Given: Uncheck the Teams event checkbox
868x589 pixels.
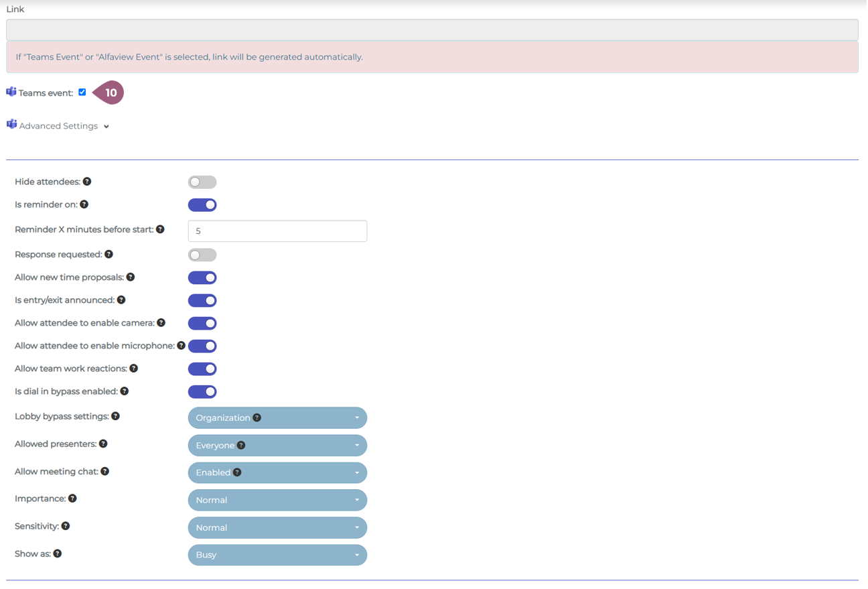Looking at the screenshot, I should click(82, 92).
